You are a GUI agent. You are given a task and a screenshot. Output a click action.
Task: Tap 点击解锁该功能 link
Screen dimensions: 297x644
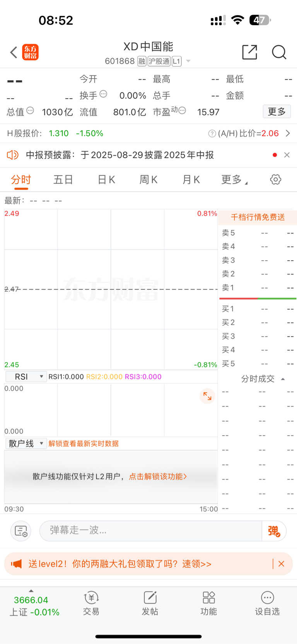158,477
